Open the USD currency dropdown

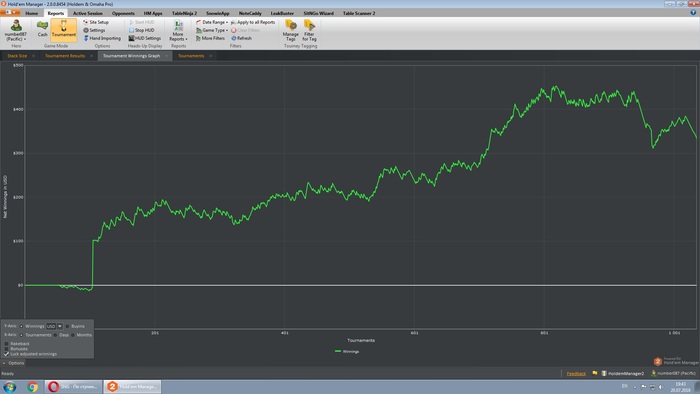(x=60, y=326)
